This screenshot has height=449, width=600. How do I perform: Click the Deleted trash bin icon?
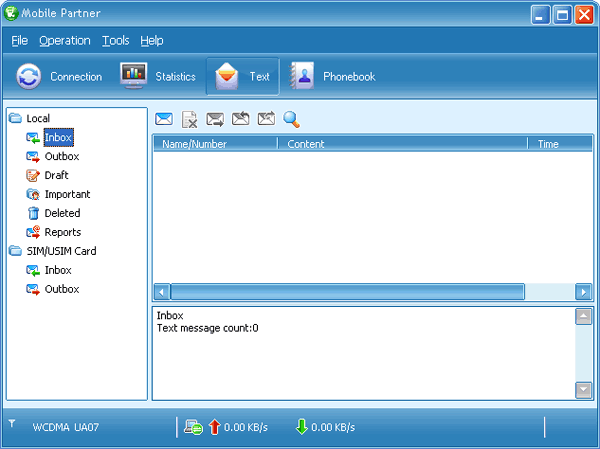coord(33,213)
